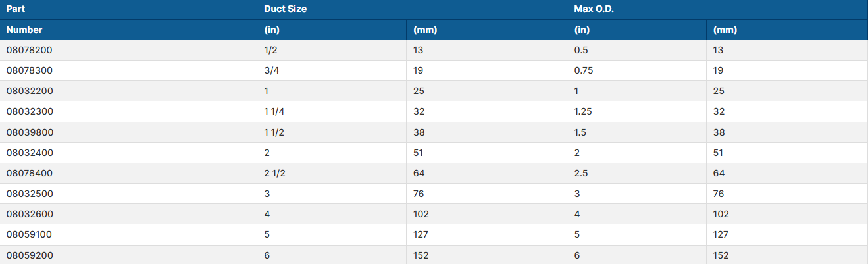Select part number 08032400 cell
This screenshot has height=264, width=868.
click(x=30, y=153)
